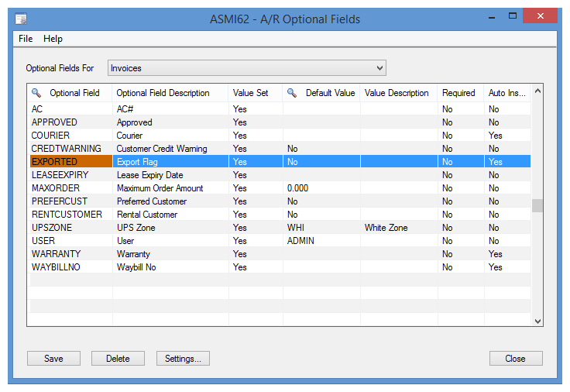This screenshot has height=392, width=570.
Task: Open the Help menu
Action: click(x=53, y=39)
